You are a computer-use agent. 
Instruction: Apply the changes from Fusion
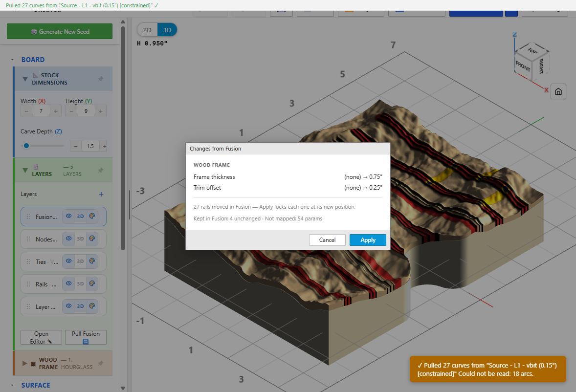pos(368,240)
